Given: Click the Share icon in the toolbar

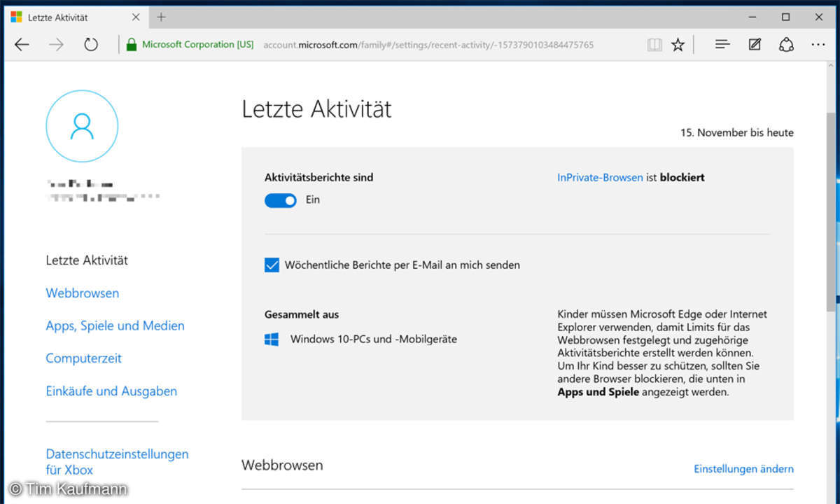Looking at the screenshot, I should pyautogui.click(x=786, y=45).
